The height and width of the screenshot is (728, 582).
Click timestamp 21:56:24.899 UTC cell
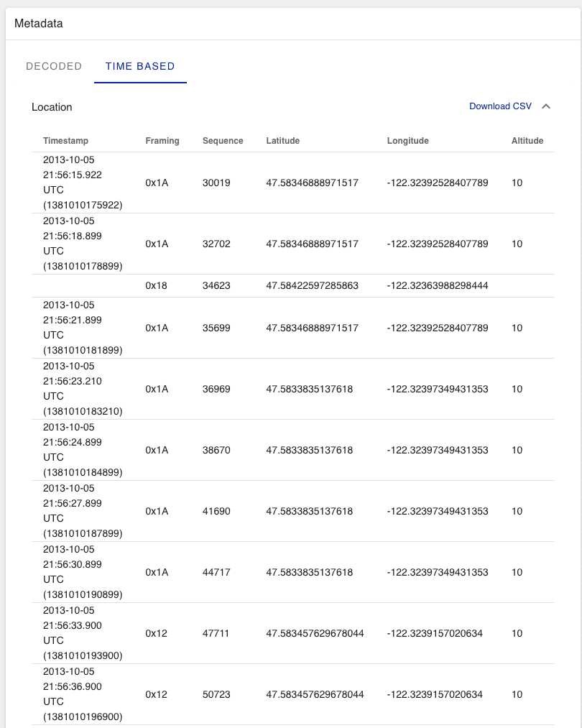point(83,449)
